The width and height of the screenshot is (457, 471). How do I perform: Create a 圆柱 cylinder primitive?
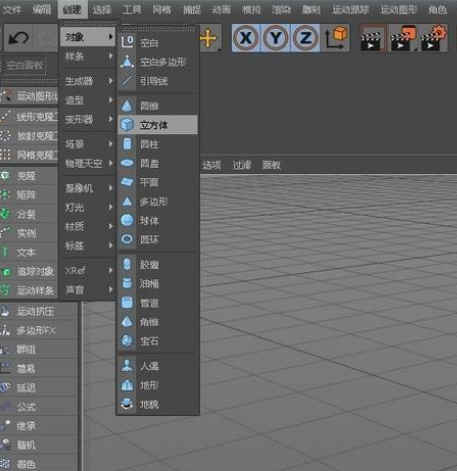(x=158, y=144)
